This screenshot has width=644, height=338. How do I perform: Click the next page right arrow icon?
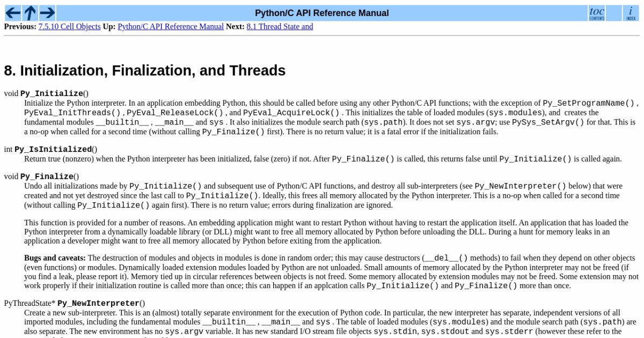(47, 13)
